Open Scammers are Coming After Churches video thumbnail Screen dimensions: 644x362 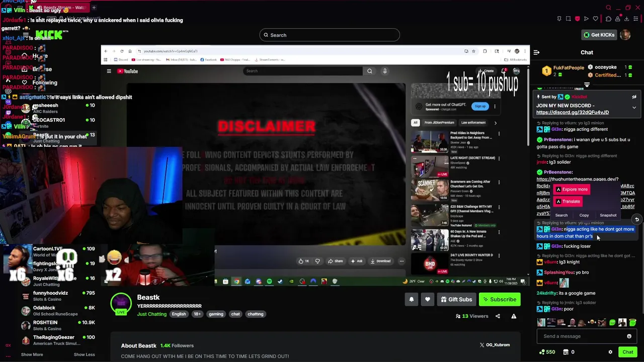pyautogui.click(x=430, y=190)
